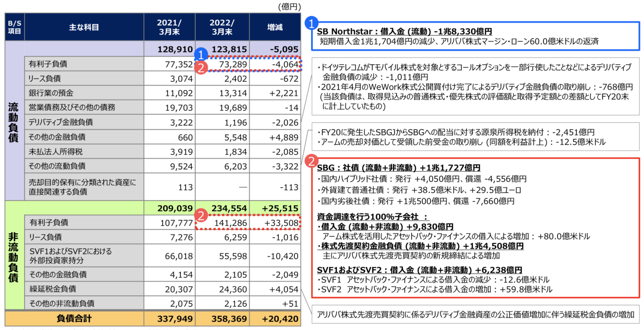This screenshot has height=330, width=644.
Task: Click the "繰延税金負債" row label
Action: pyautogui.click(x=52, y=289)
